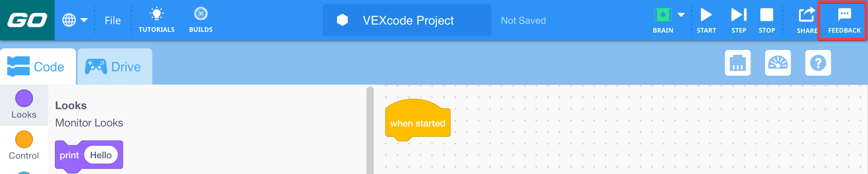Switch to the Code tab
Image resolution: width=868 pixels, height=174 pixels.
(x=38, y=67)
